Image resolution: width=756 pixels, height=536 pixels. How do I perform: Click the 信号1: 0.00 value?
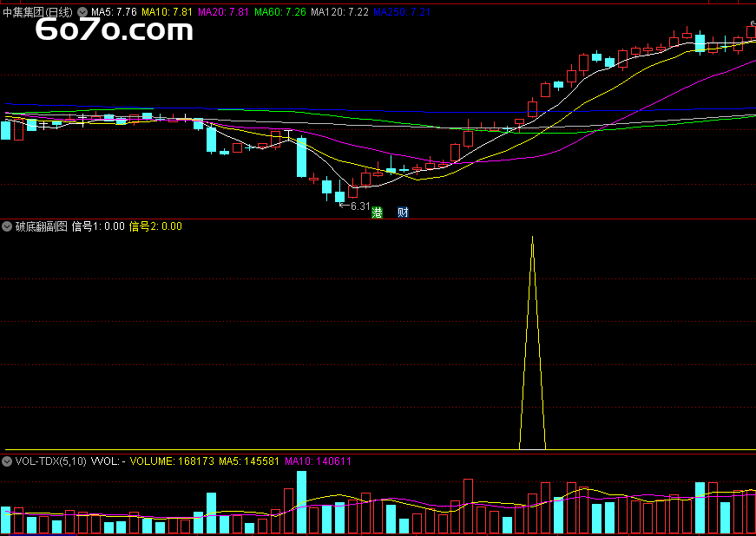[98, 226]
